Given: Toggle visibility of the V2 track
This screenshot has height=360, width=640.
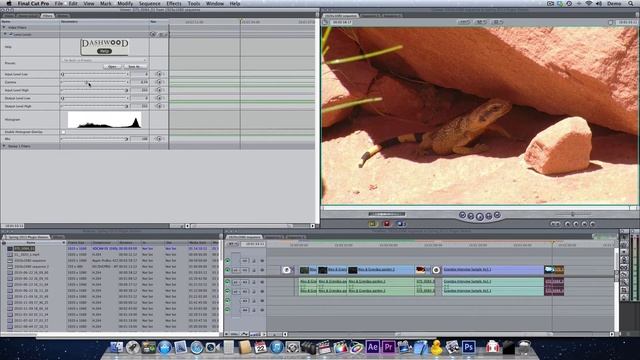Looking at the screenshot, I should [x=227, y=260].
